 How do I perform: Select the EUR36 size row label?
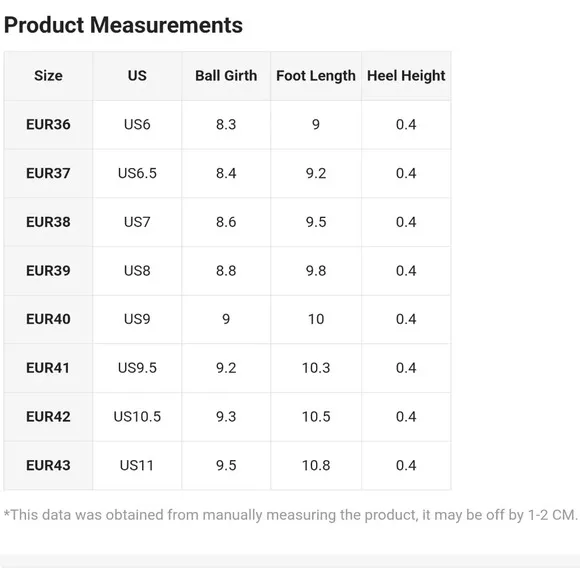[x=48, y=125]
